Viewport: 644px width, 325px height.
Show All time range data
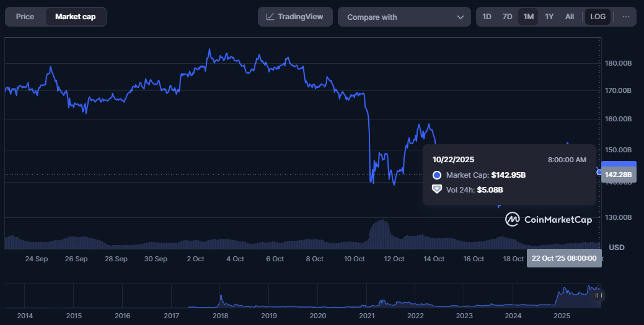(x=570, y=17)
